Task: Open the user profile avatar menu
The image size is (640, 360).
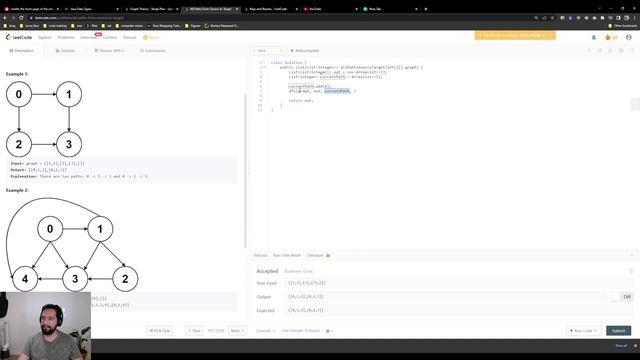Action: tap(629, 38)
